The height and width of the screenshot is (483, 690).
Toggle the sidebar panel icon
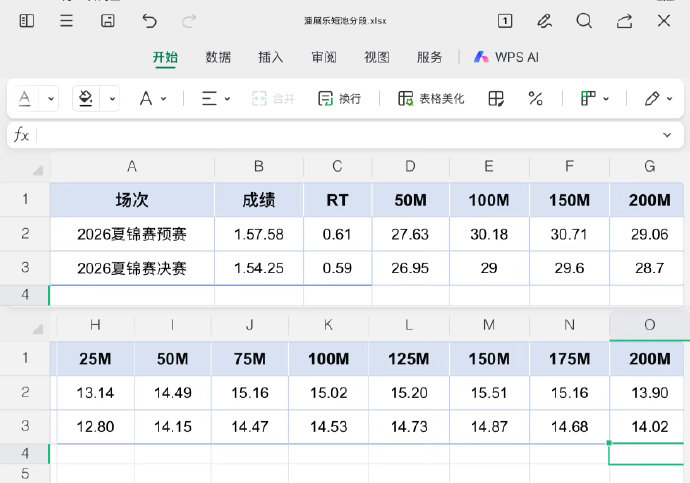(27, 21)
